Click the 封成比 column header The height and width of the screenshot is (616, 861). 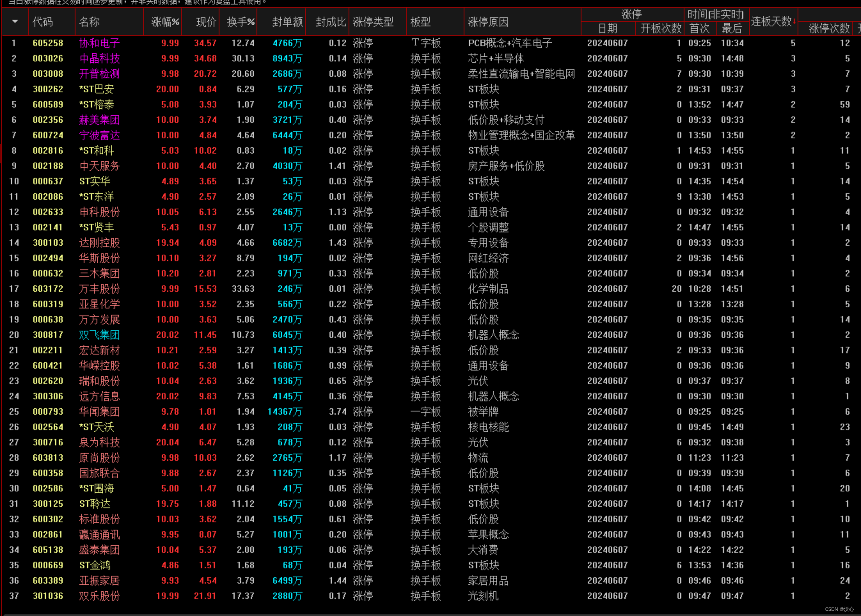coord(330,22)
